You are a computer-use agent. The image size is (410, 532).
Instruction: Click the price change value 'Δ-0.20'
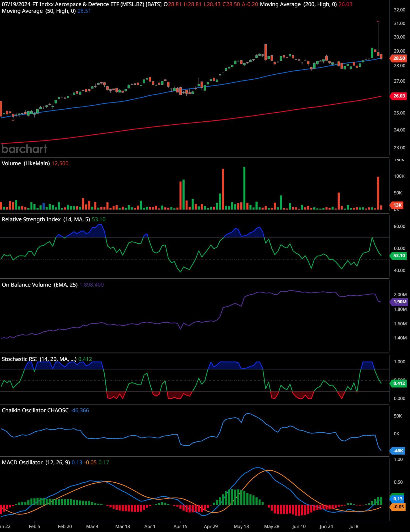coord(250,4)
